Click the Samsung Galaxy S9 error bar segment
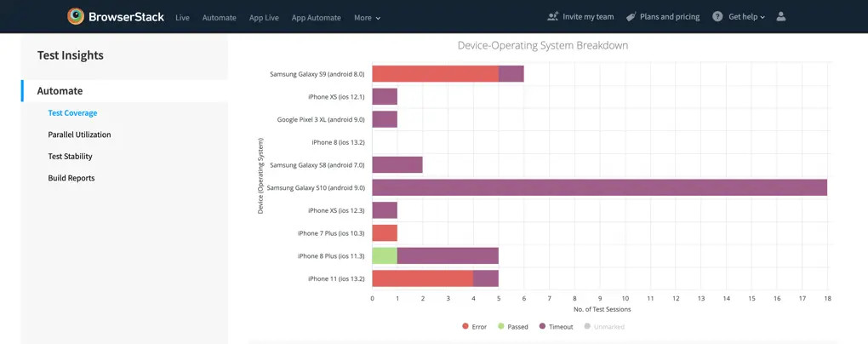This screenshot has width=868, height=344. 435,74
